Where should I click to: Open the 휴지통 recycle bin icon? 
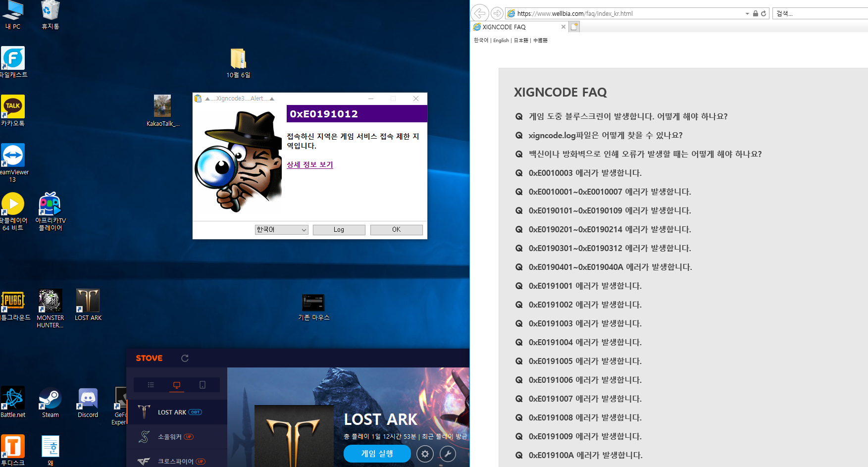click(51, 15)
